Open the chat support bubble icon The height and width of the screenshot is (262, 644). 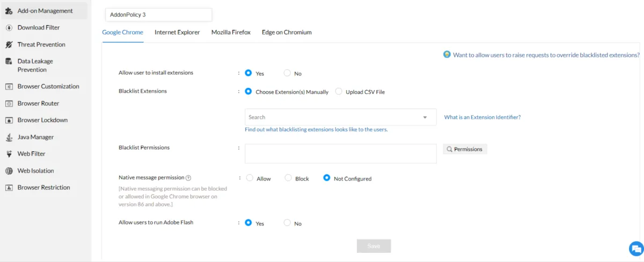(636, 249)
